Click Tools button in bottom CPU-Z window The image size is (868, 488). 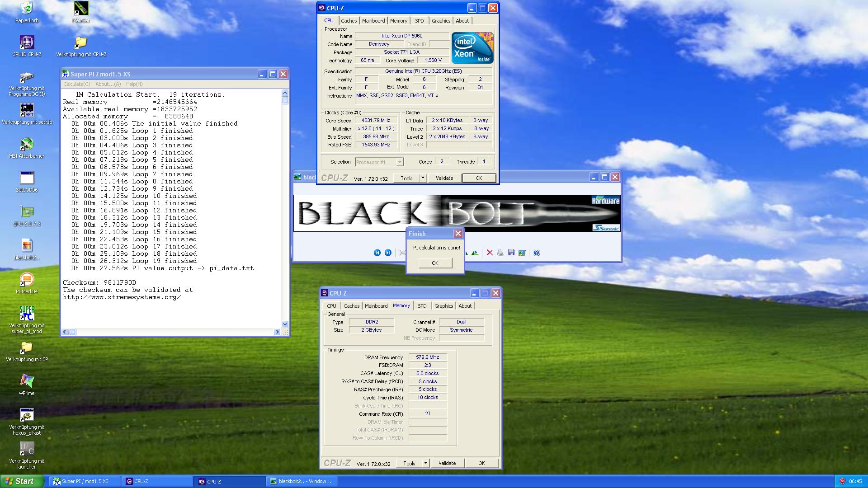click(x=409, y=463)
